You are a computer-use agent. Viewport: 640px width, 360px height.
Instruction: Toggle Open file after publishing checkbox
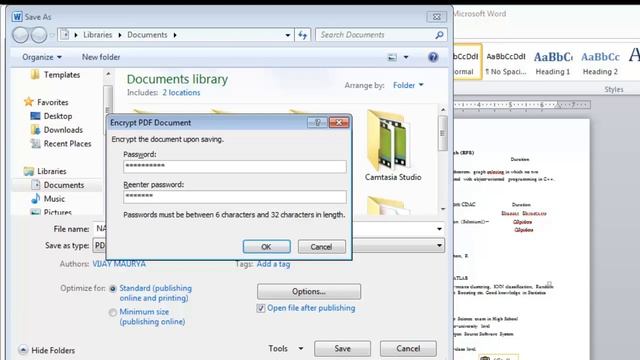(260, 308)
